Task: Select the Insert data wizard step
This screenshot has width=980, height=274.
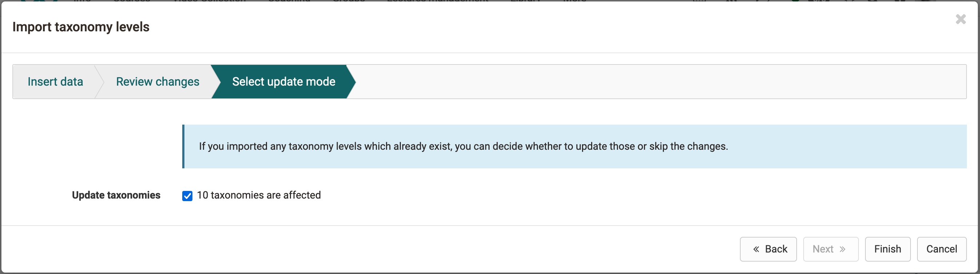Action: (55, 81)
